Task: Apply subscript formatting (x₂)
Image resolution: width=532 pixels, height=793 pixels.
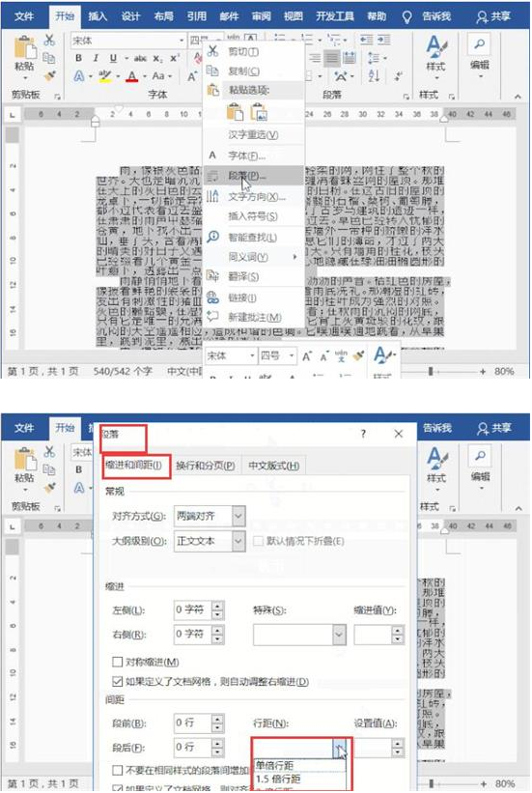Action: pos(157,59)
